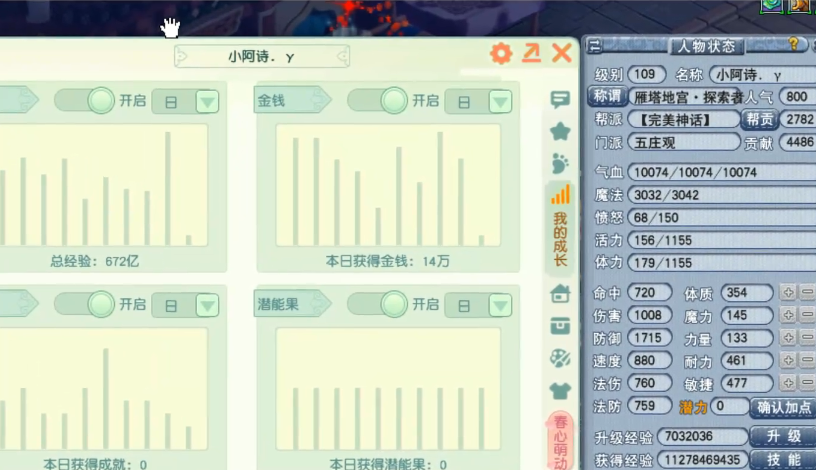Viewport: 816px width, 470px height.
Task: Click the orange pop-out arrow icon
Action: [x=531, y=54]
